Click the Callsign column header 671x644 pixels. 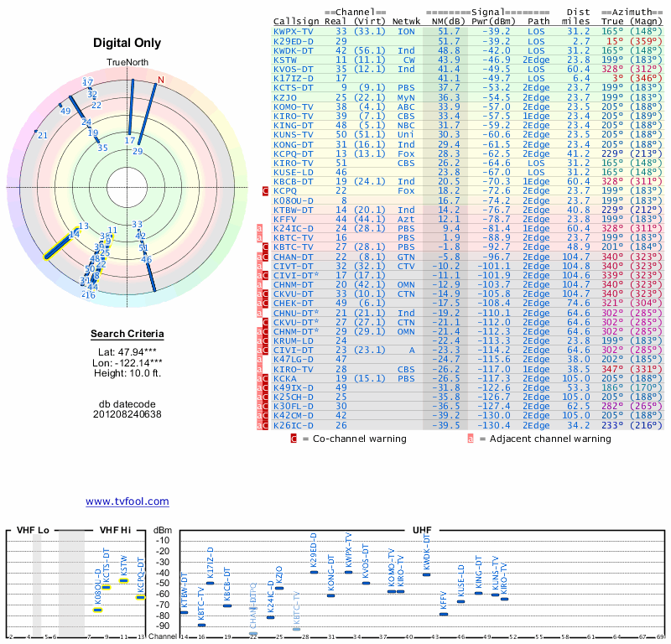[x=296, y=21]
